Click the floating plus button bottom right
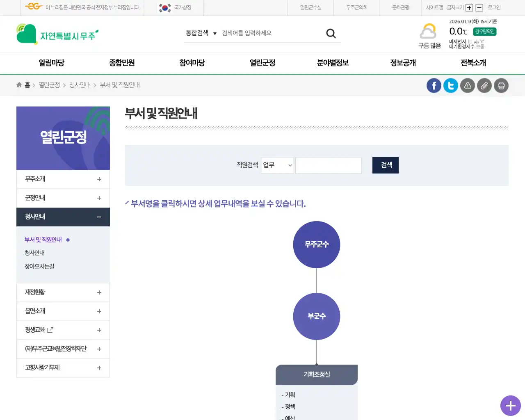The width and height of the screenshot is (525, 420). coord(510,406)
